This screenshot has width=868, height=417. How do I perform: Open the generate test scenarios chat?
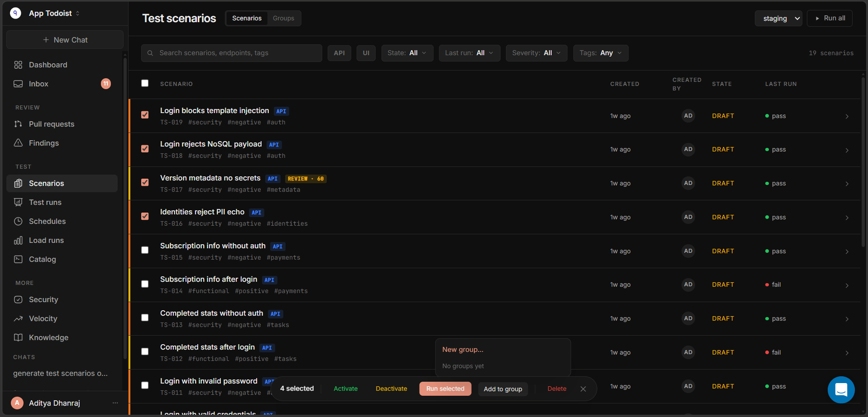(x=61, y=374)
